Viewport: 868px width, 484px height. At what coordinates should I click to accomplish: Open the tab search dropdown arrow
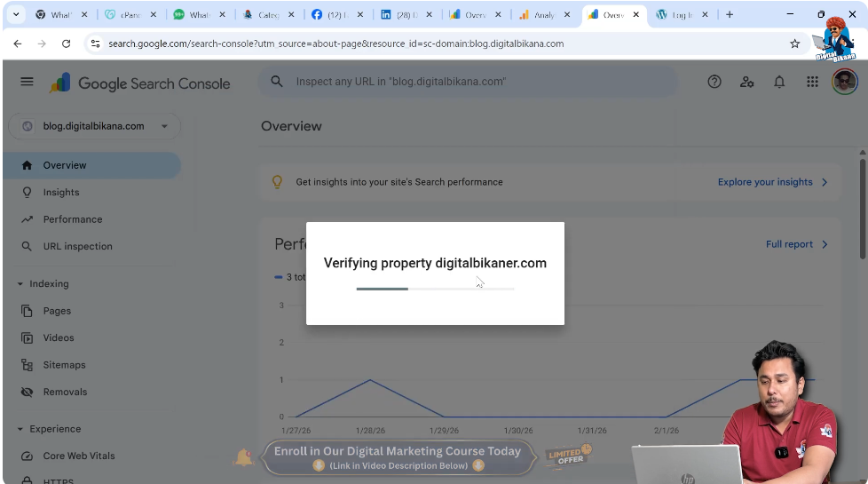tap(16, 15)
